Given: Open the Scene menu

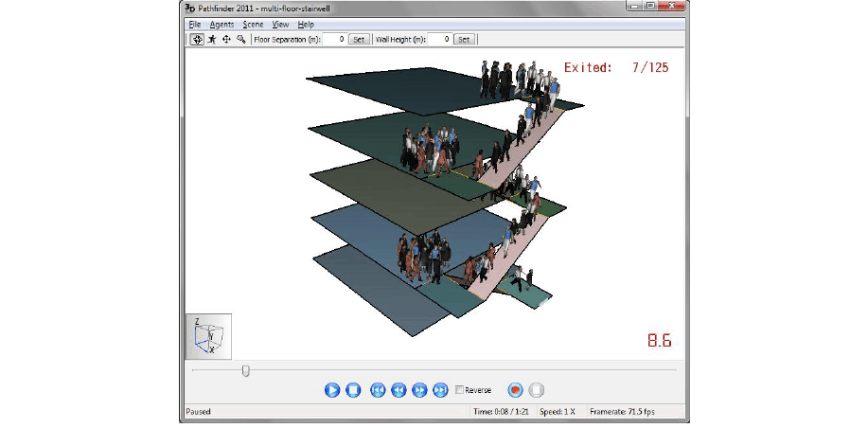Looking at the screenshot, I should 253,24.
